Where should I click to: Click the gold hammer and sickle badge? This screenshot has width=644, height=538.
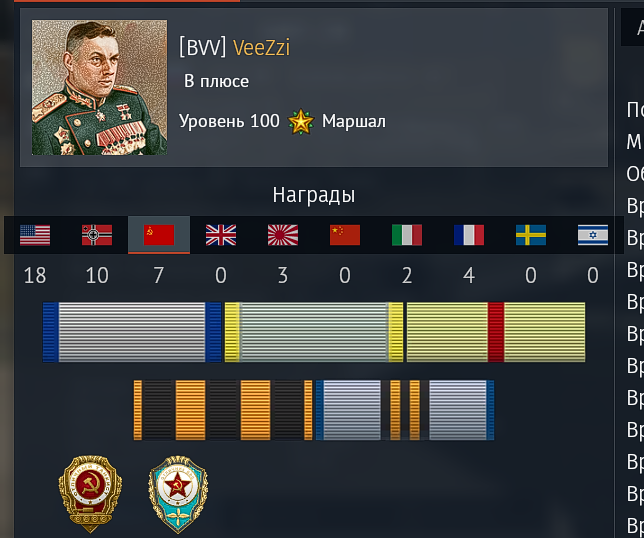coord(90,494)
